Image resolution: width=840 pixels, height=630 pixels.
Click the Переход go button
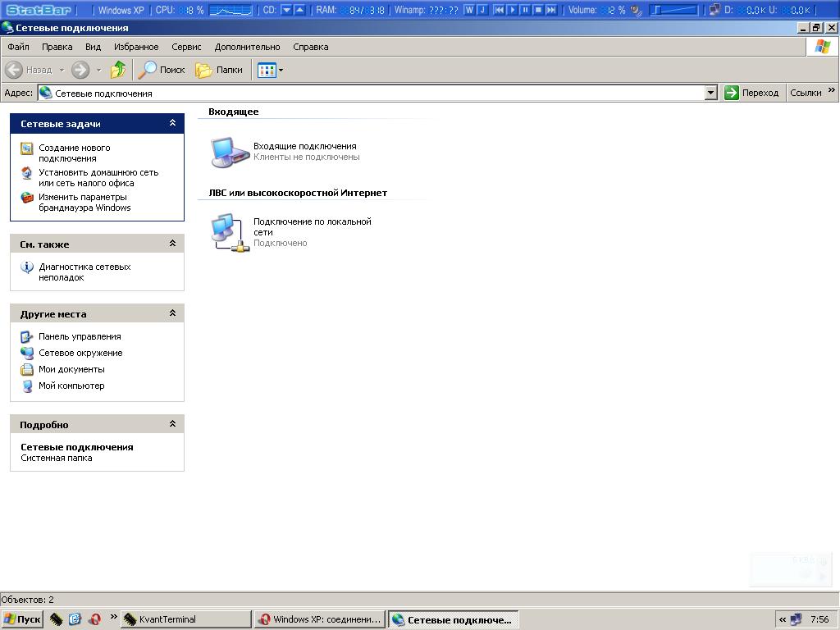(x=751, y=93)
